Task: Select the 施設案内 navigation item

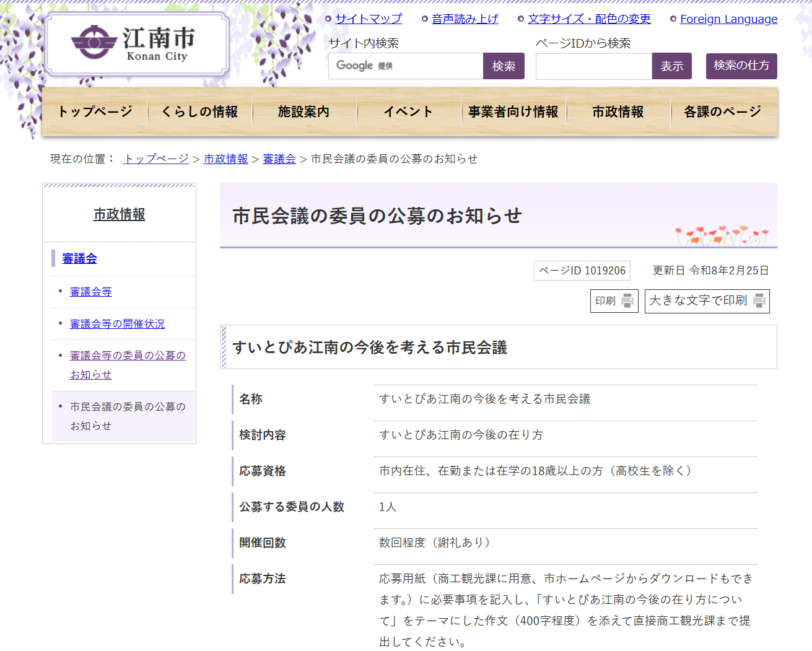Action: [303, 112]
